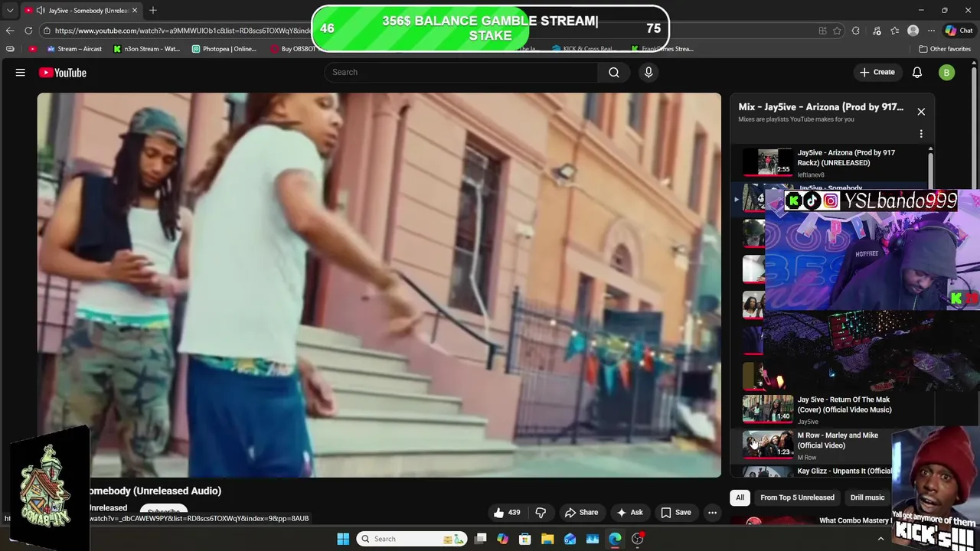Open OBS Studio from the taskbar
The image size is (980, 551).
638,539
